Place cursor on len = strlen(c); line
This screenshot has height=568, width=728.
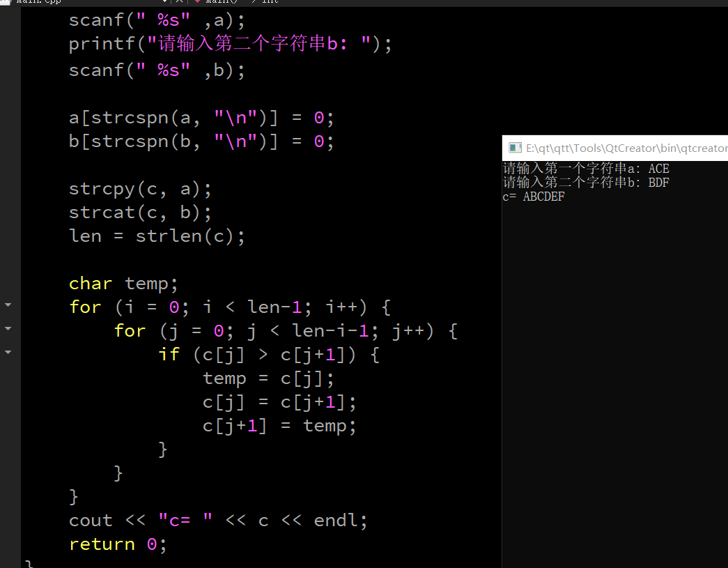pyautogui.click(x=157, y=236)
